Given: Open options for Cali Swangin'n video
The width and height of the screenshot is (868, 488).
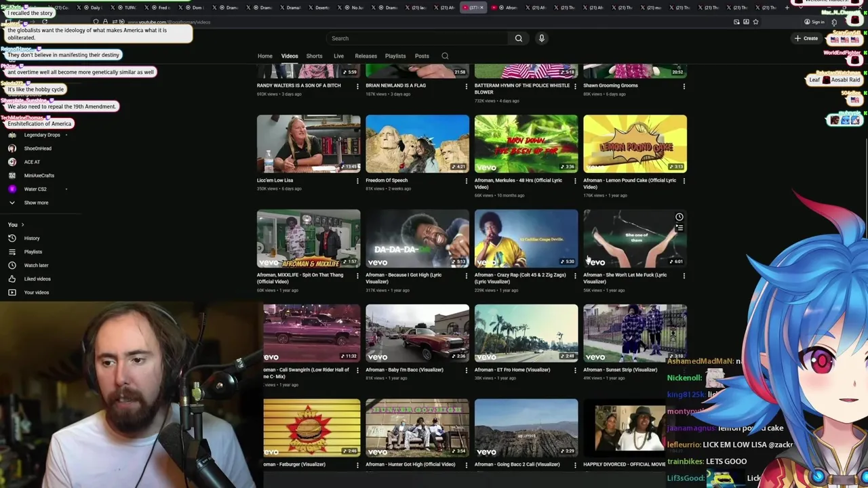Looking at the screenshot, I should (x=357, y=371).
